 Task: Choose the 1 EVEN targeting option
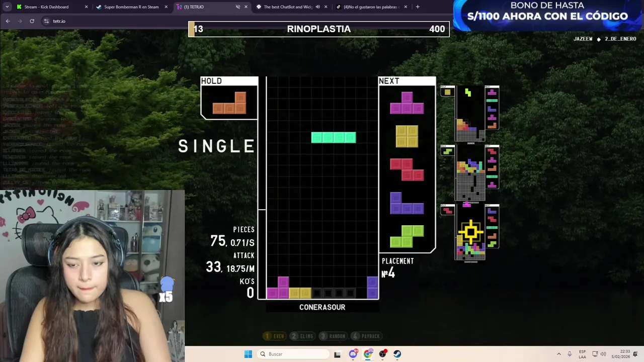[x=275, y=336]
